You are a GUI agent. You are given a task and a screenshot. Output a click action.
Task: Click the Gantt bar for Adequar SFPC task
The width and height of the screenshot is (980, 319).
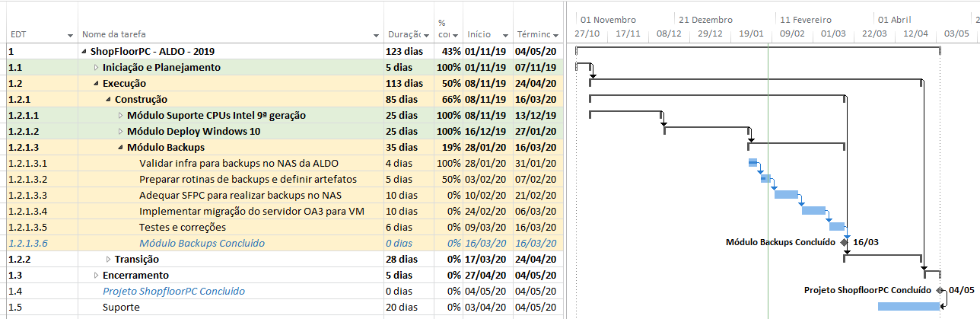coord(786,194)
